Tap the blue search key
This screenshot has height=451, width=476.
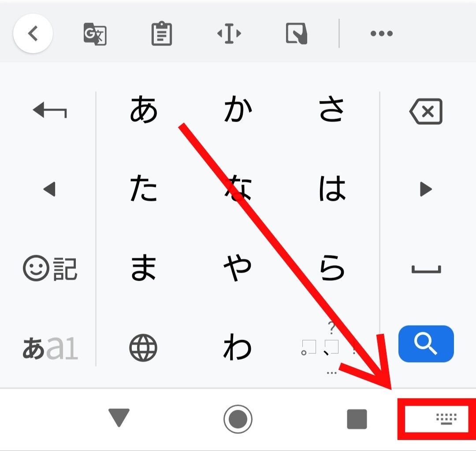[x=426, y=344]
